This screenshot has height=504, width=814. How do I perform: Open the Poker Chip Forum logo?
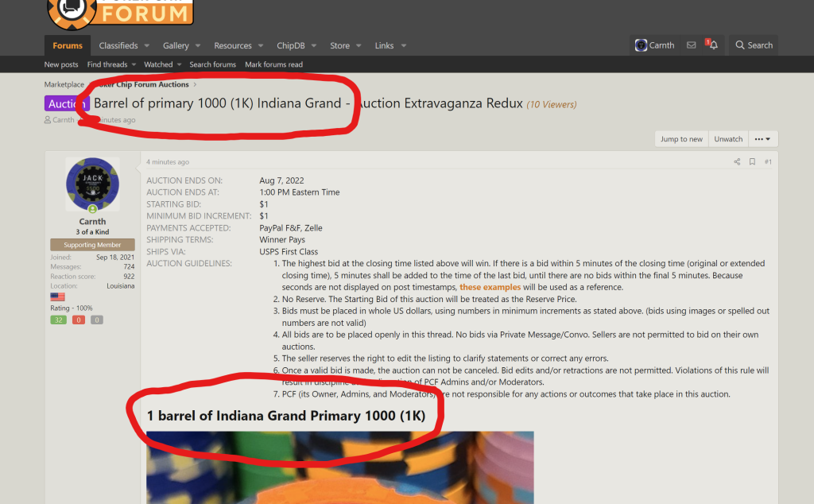tap(121, 14)
